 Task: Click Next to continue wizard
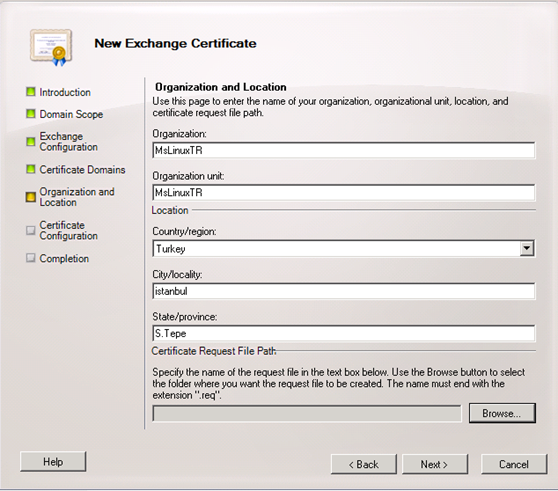pyautogui.click(x=435, y=464)
